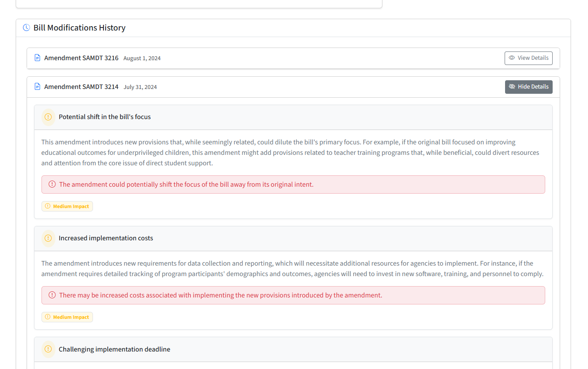The height and width of the screenshot is (369, 588).
Task: Show details for Amendment SAMDT 3216
Action: point(528,58)
